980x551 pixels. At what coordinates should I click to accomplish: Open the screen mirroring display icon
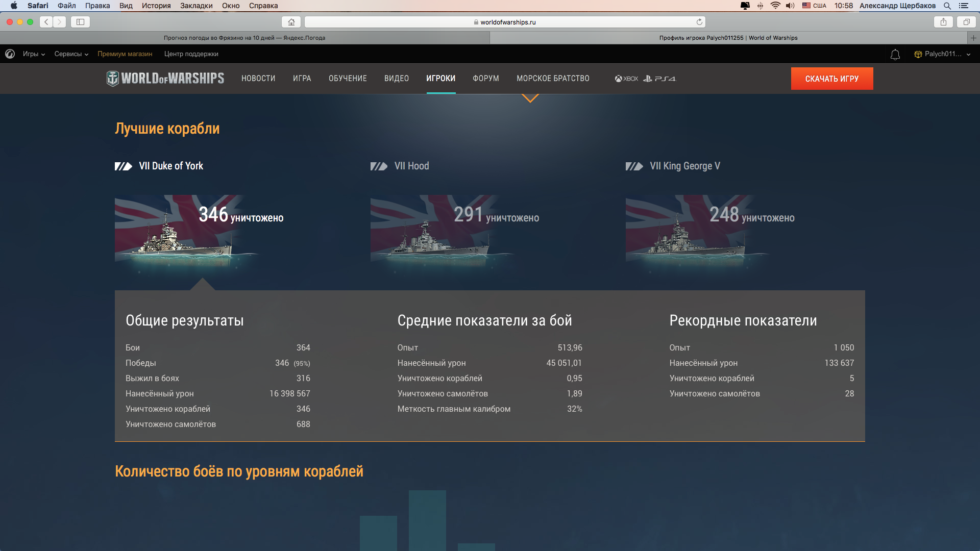click(x=745, y=6)
